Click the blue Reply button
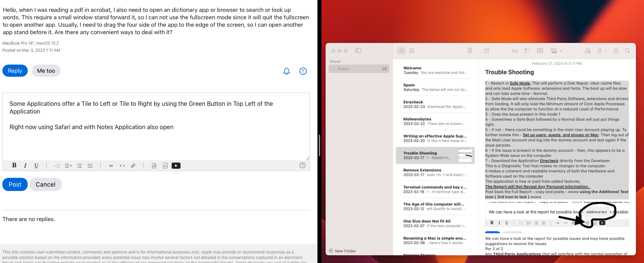This screenshot has width=644, height=263. pos(15,71)
